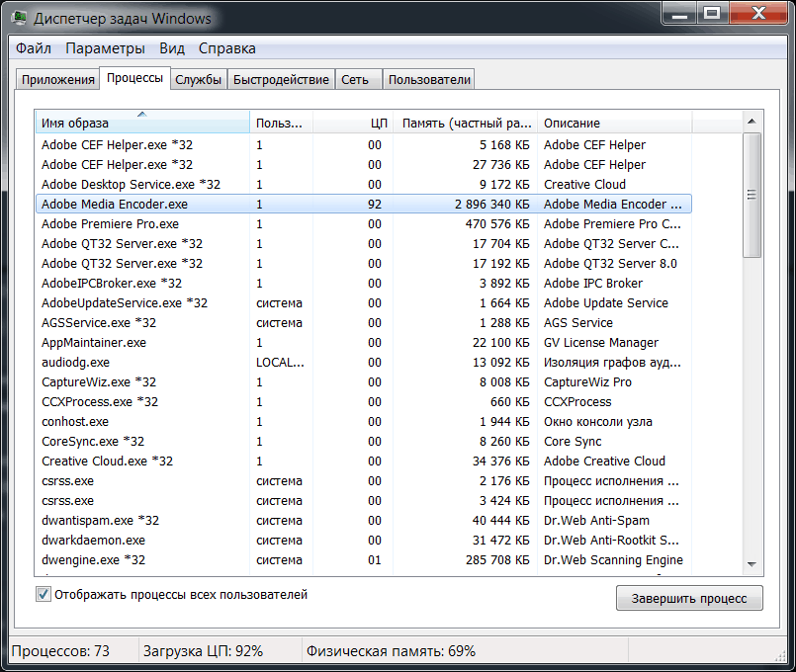The height and width of the screenshot is (672, 796).
Task: Select the audiodg.exe process
Action: point(364,362)
